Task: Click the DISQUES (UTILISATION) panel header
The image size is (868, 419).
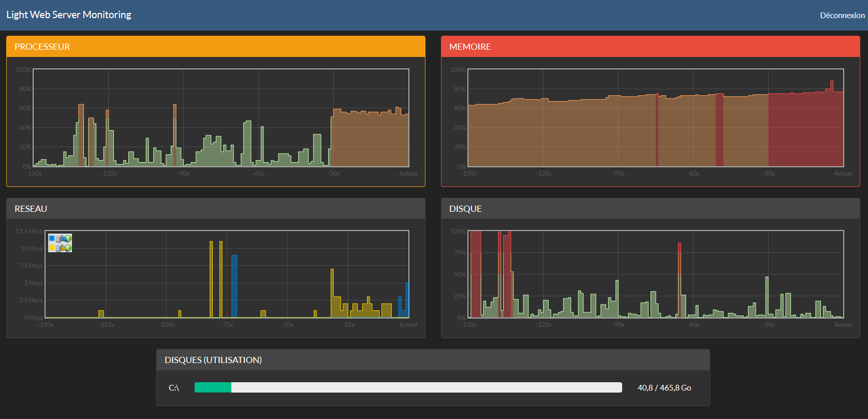Action: coord(433,360)
